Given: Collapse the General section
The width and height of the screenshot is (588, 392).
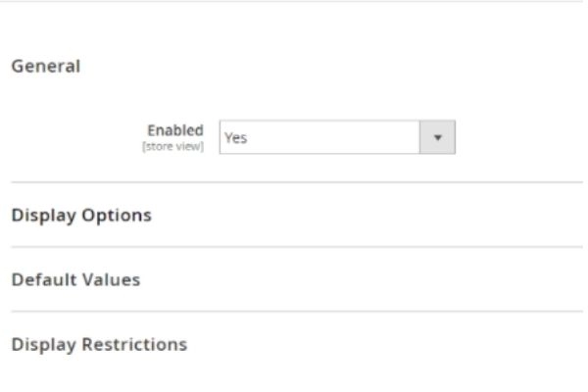Looking at the screenshot, I should pos(45,67).
